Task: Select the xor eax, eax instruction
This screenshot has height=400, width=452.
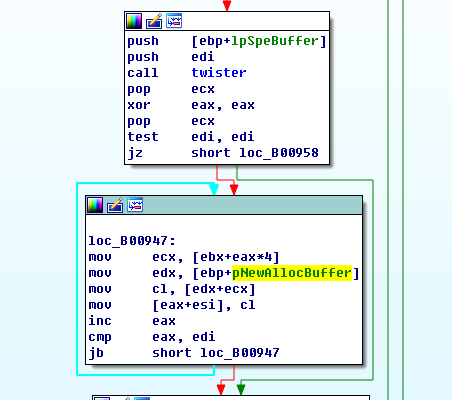Action: [x=191, y=105]
